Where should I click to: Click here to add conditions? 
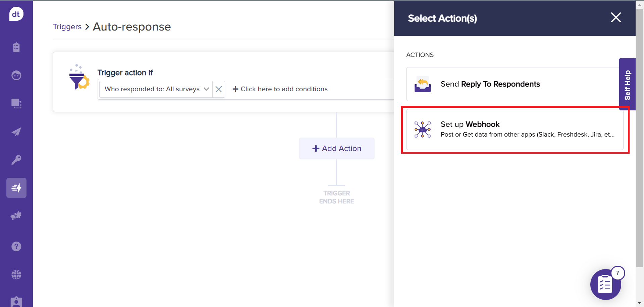(280, 89)
